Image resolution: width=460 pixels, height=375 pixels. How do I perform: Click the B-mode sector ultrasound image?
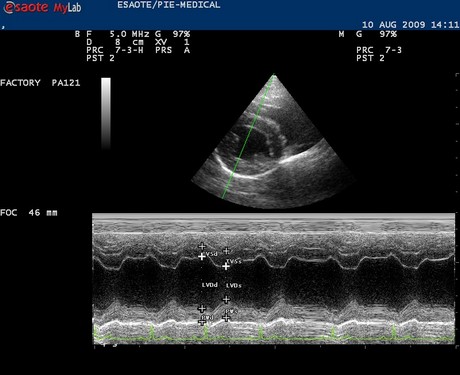coord(274,142)
